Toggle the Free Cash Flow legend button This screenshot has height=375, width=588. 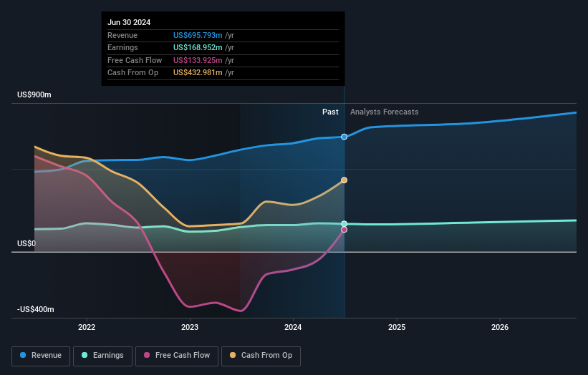[x=177, y=356]
